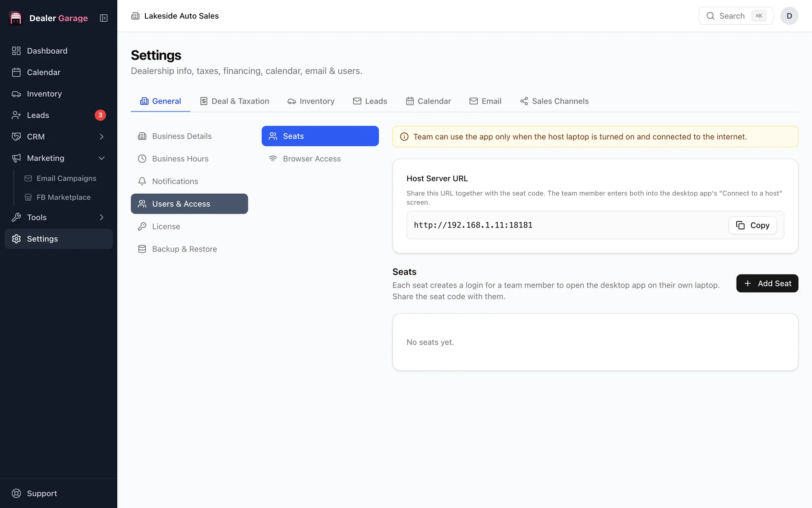812x508 pixels.
Task: Click the host server URL text
Action: tap(473, 225)
